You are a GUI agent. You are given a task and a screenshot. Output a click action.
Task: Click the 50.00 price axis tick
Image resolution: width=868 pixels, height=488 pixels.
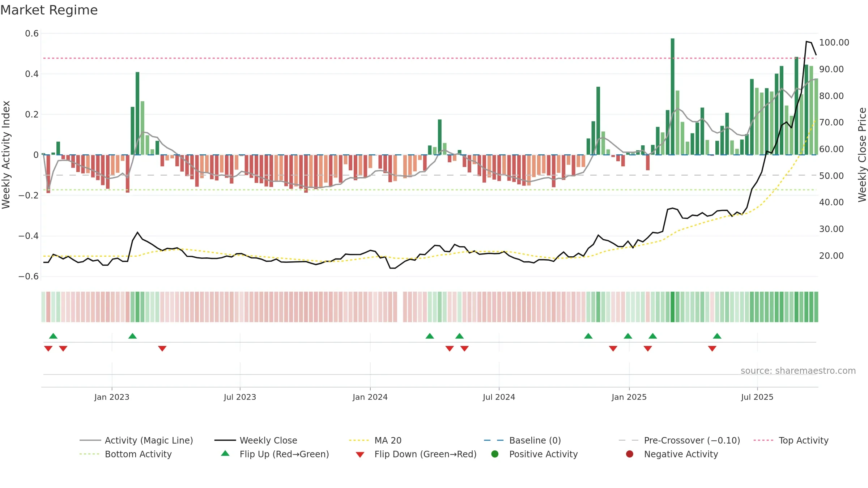click(831, 176)
